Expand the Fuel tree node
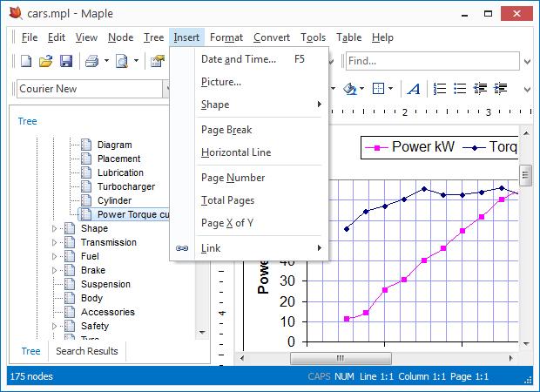The height and width of the screenshot is (392, 540). pos(54,256)
